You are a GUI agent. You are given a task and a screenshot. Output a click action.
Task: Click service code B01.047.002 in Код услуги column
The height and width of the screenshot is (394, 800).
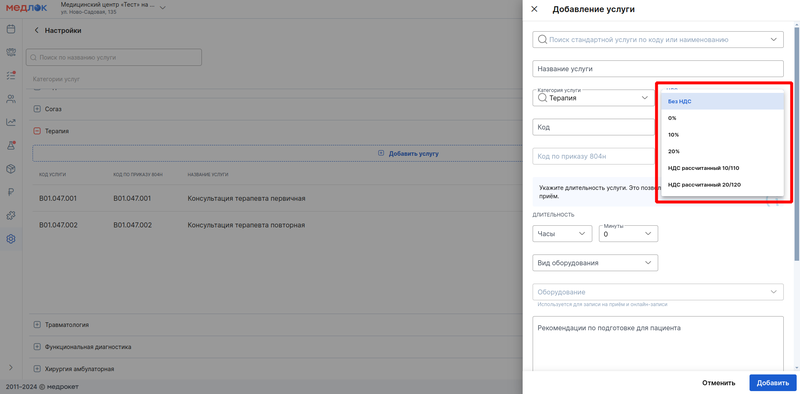pyautogui.click(x=58, y=225)
